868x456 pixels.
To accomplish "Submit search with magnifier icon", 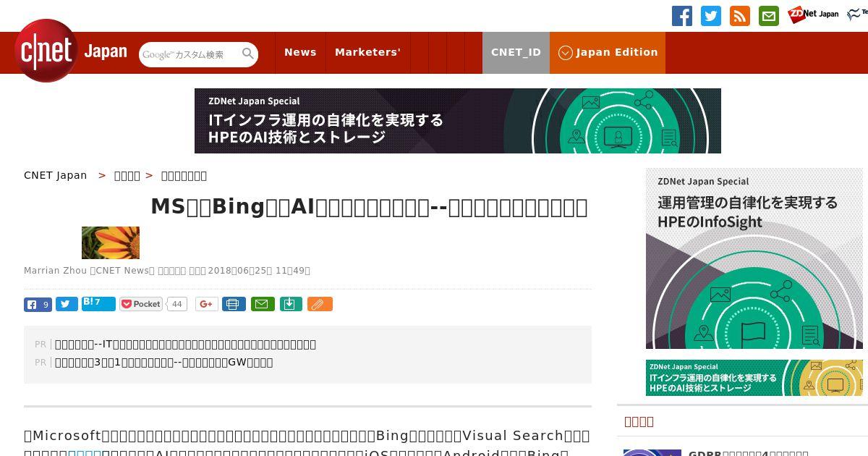I will coord(248,54).
